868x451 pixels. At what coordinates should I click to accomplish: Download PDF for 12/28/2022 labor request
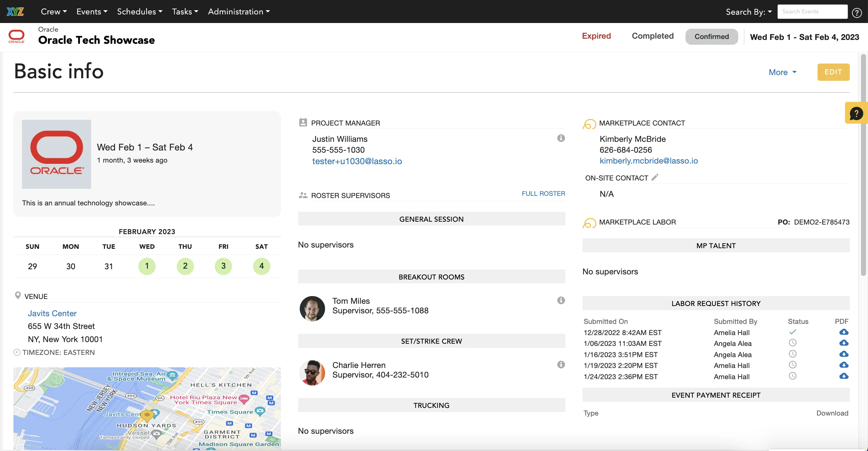point(844,332)
